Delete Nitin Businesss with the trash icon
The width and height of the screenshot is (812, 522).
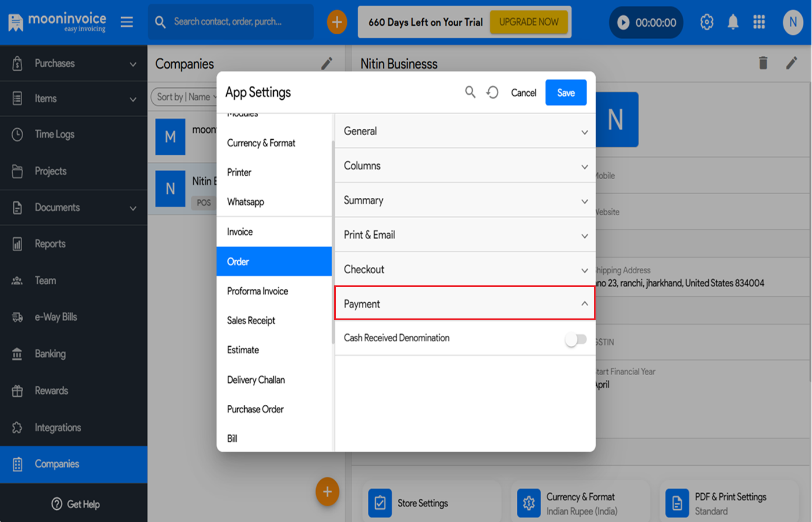(x=763, y=63)
